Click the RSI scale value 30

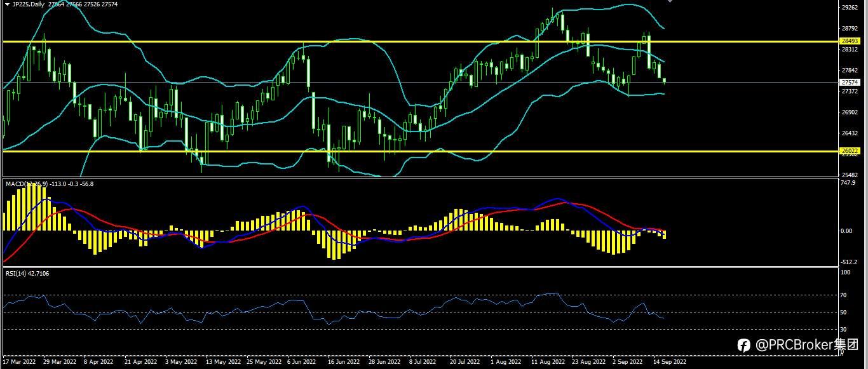pyautogui.click(x=844, y=329)
